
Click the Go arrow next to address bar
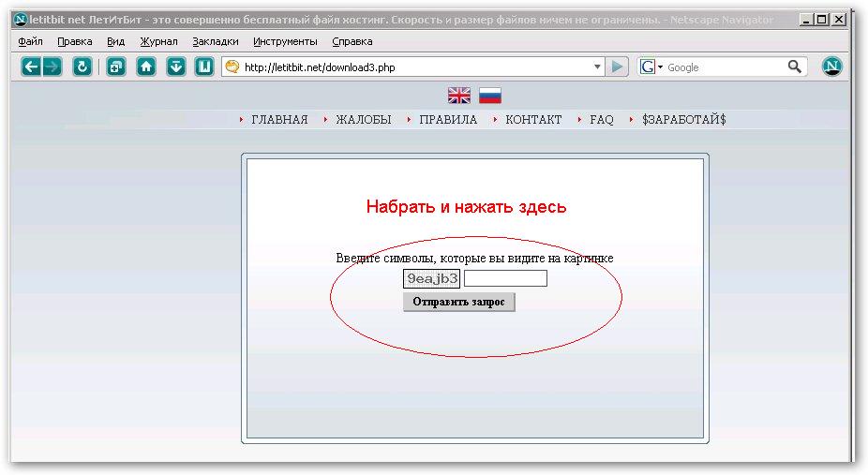(617, 67)
